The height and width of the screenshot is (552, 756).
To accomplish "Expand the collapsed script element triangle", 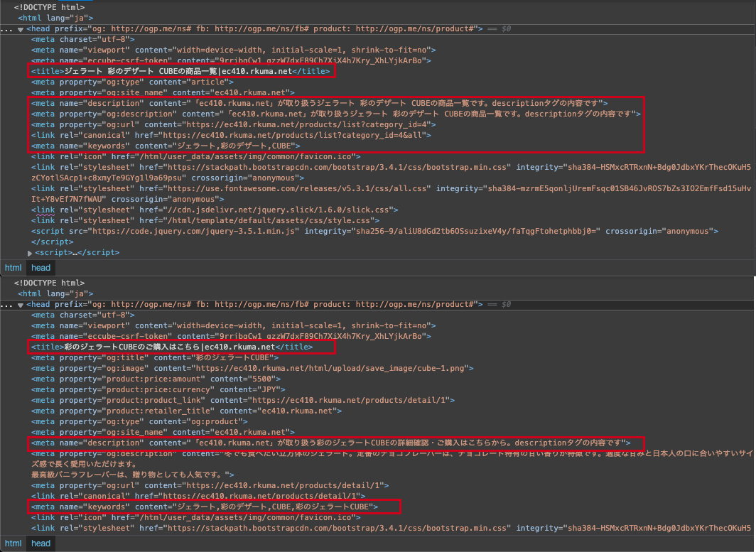I will (x=30, y=253).
